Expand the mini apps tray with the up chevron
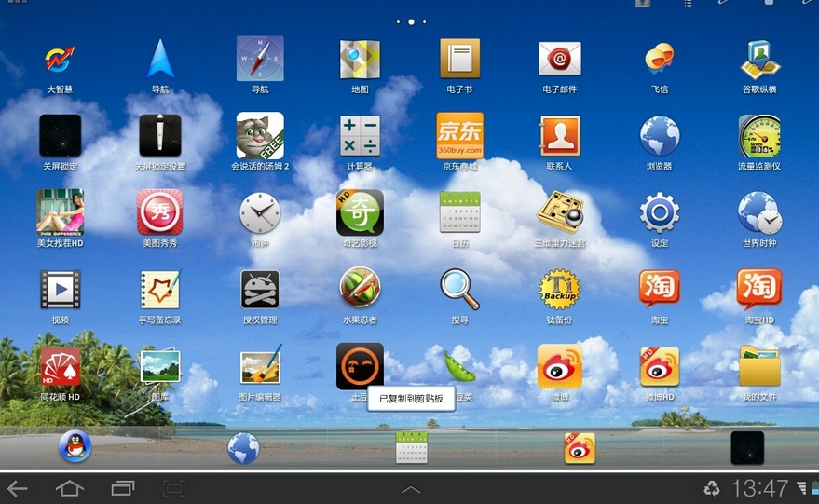 [x=411, y=489]
